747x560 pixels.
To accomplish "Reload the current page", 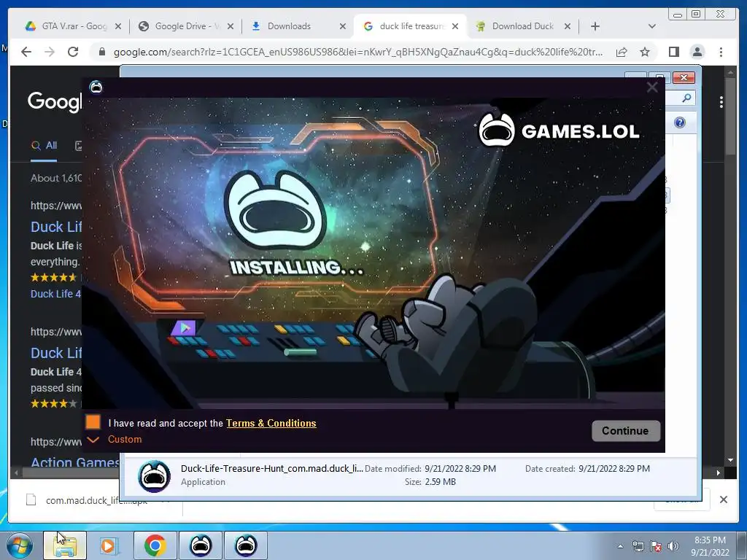I will coord(73,52).
